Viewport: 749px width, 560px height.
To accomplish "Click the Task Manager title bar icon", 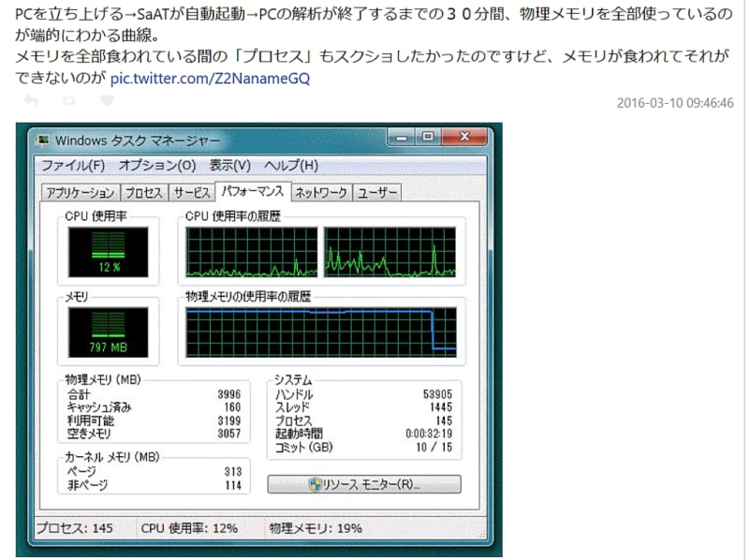I will pyautogui.click(x=43, y=140).
